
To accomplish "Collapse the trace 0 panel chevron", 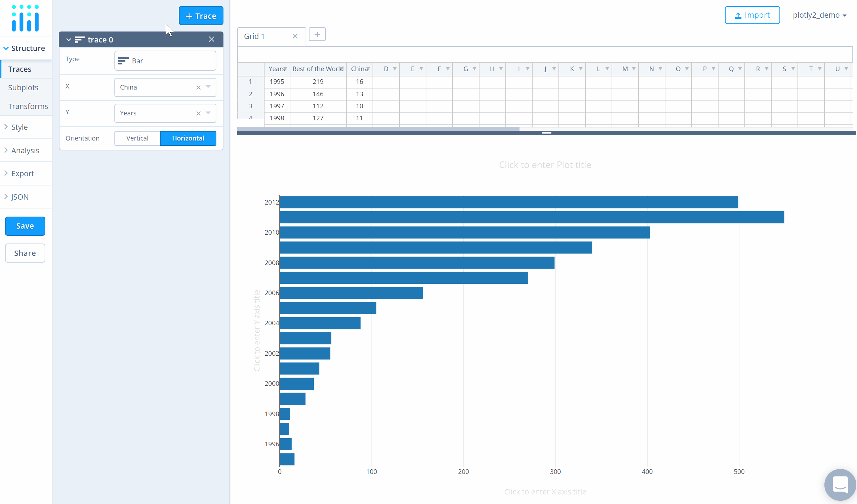I will (69, 40).
